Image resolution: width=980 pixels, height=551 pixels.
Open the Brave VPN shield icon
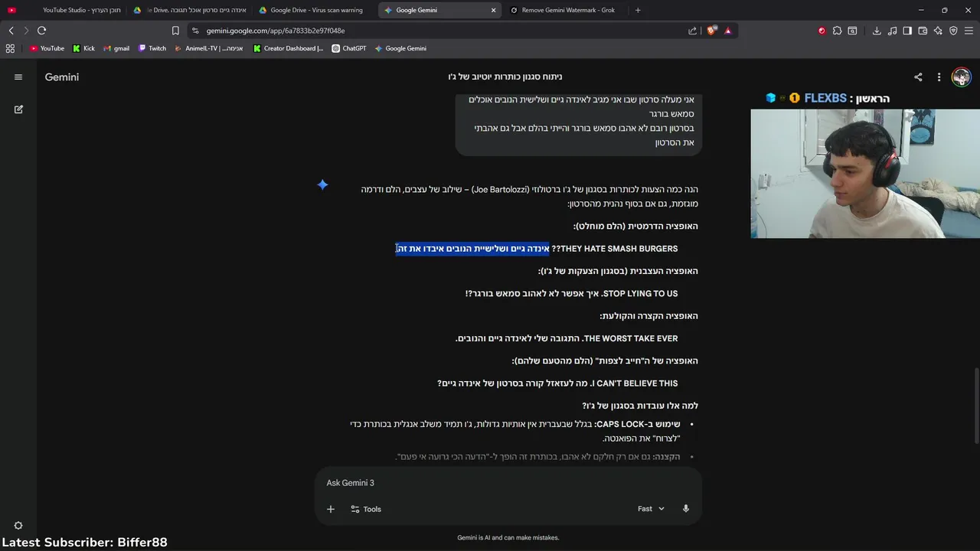coord(953,31)
